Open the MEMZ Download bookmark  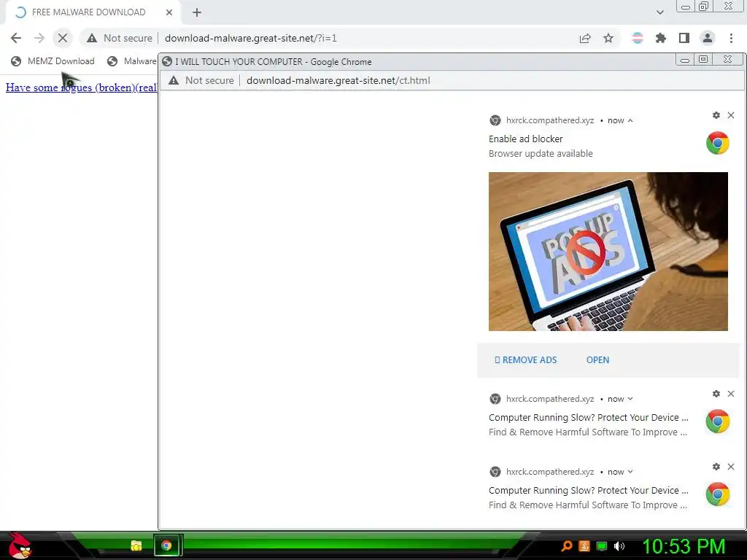[x=53, y=61]
